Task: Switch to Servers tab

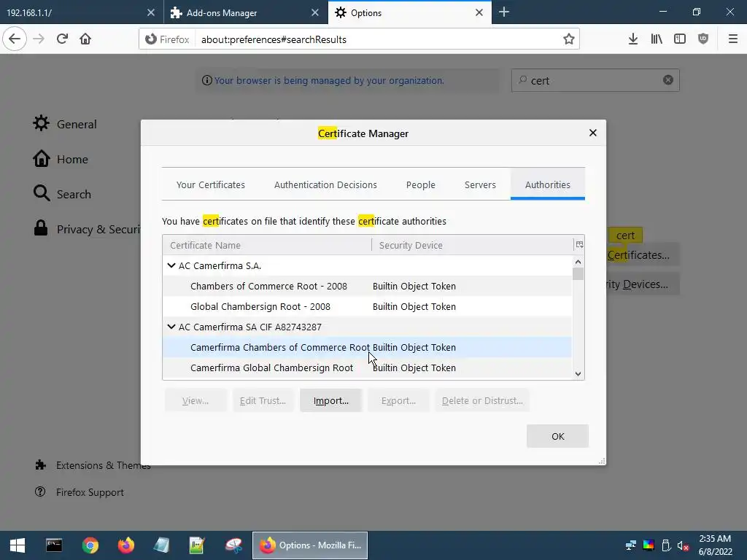Action: (x=480, y=184)
